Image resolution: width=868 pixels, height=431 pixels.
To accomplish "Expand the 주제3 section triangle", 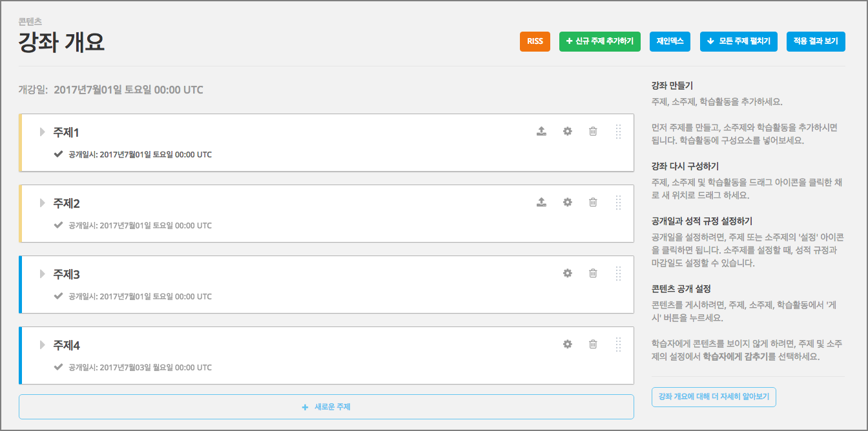I will point(43,274).
